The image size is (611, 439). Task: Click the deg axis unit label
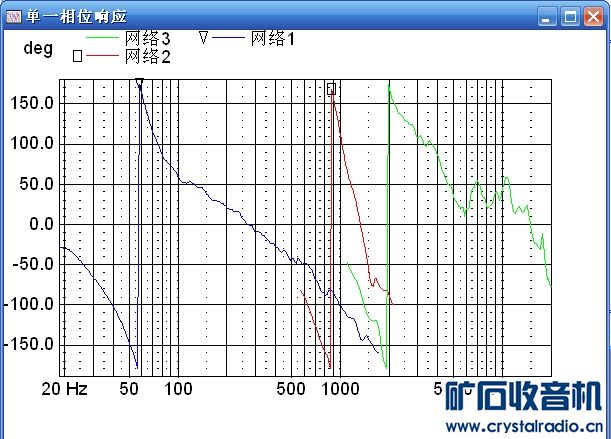(38, 49)
